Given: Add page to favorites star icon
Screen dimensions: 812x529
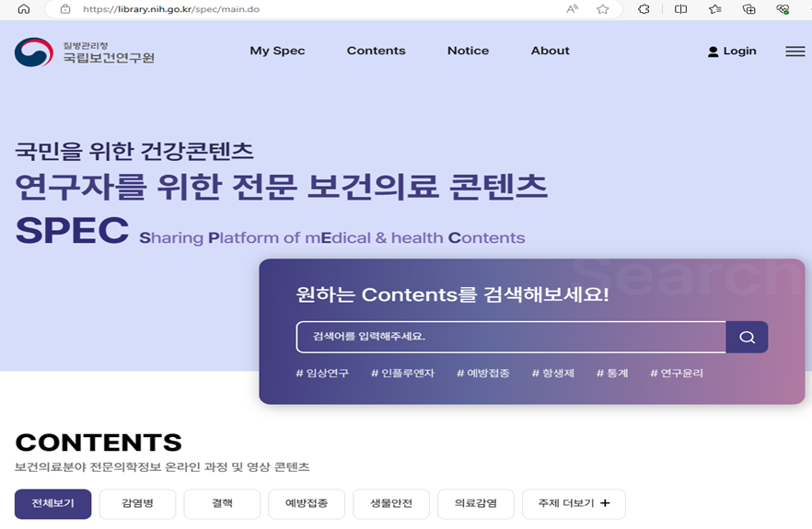Looking at the screenshot, I should 603,9.
